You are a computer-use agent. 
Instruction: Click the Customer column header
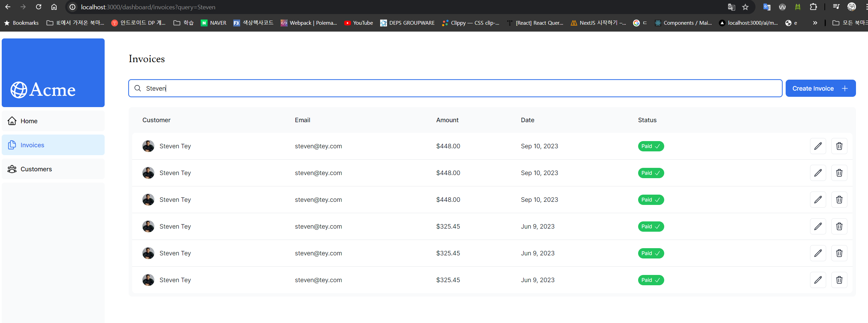click(x=156, y=120)
